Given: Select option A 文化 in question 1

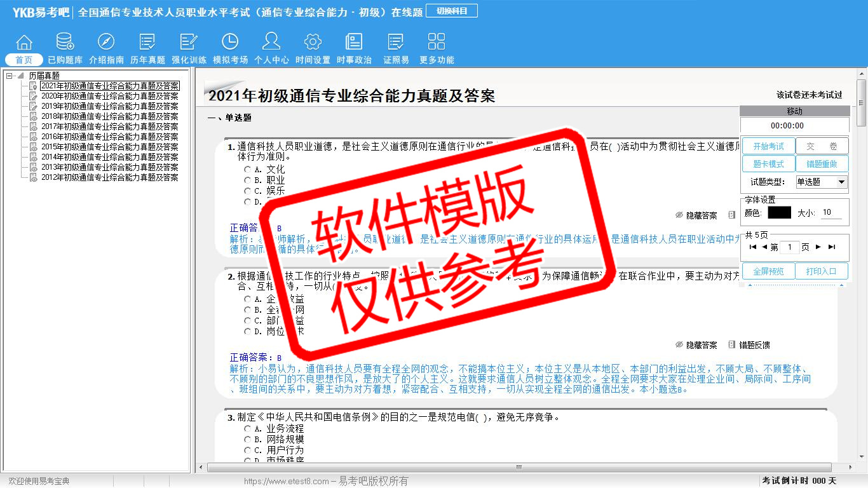Looking at the screenshot, I should click(248, 170).
